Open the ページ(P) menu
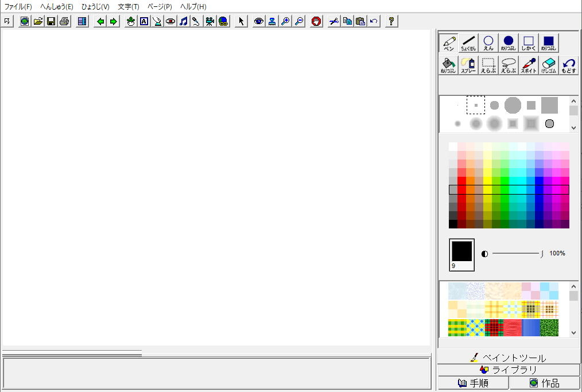582x392 pixels. click(x=160, y=7)
